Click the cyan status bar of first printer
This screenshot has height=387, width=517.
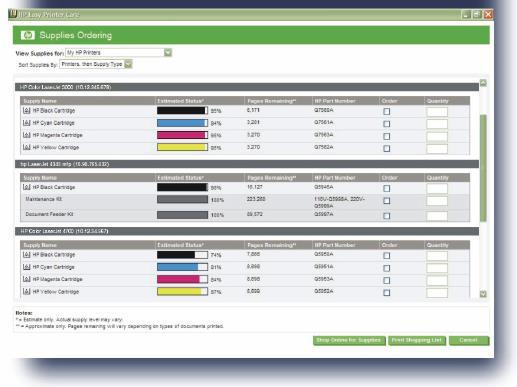coord(182,123)
